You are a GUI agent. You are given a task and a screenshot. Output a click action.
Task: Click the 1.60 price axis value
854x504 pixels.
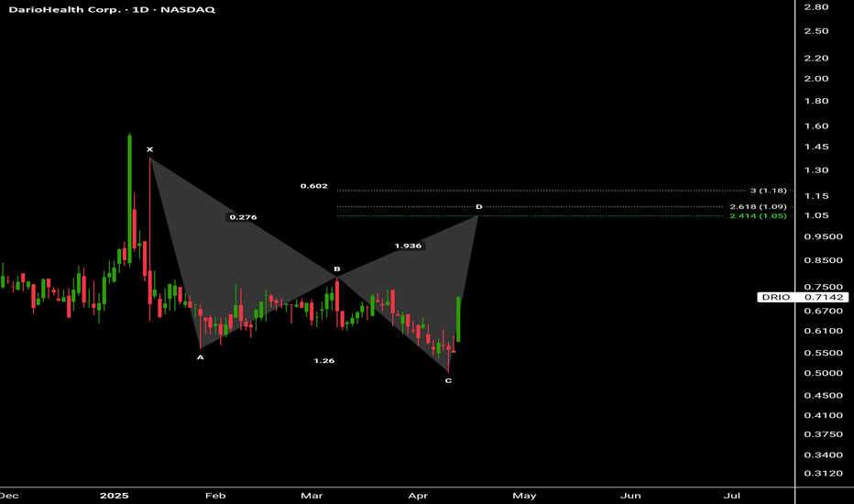[816, 126]
